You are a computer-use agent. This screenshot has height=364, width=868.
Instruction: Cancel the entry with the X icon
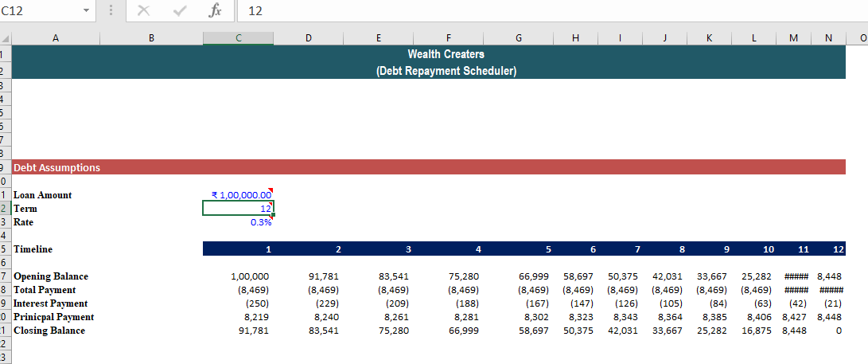point(143,10)
